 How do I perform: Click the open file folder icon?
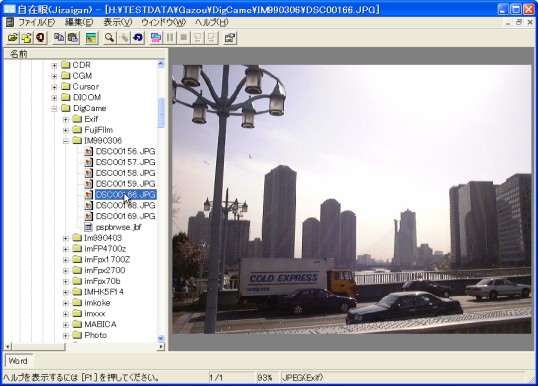tap(13, 38)
